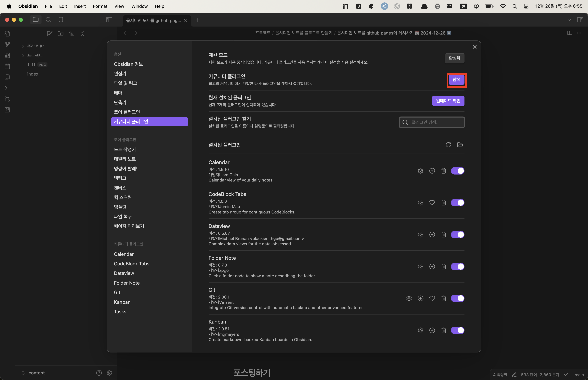The height and width of the screenshot is (380, 588).
Task: Open the View menu
Action: (x=119, y=6)
